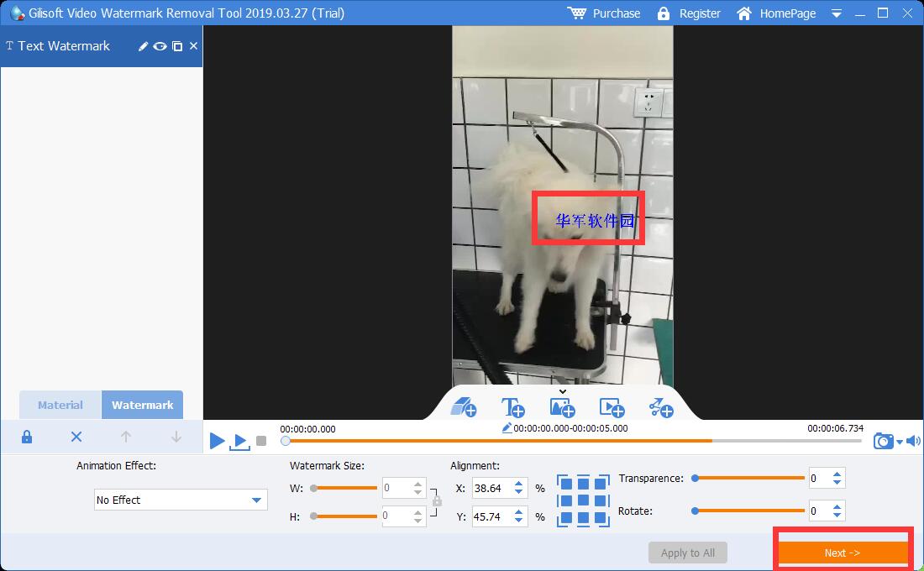The height and width of the screenshot is (571, 924).
Task: Select the blue text watermark in the video preview
Action: 595,220
